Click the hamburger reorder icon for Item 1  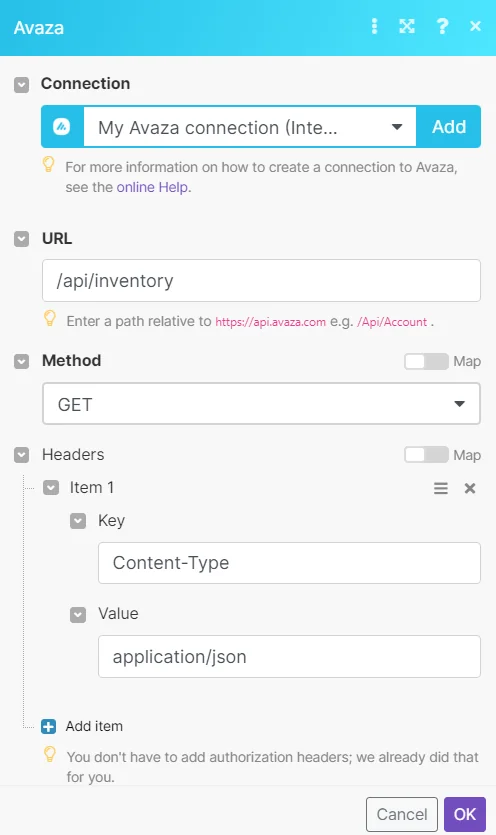[x=441, y=488]
